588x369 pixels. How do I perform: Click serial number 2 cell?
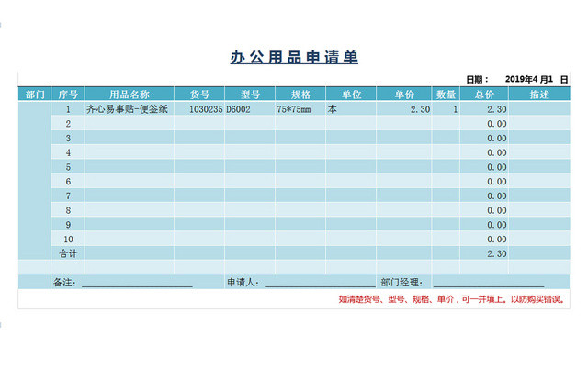[x=68, y=124]
